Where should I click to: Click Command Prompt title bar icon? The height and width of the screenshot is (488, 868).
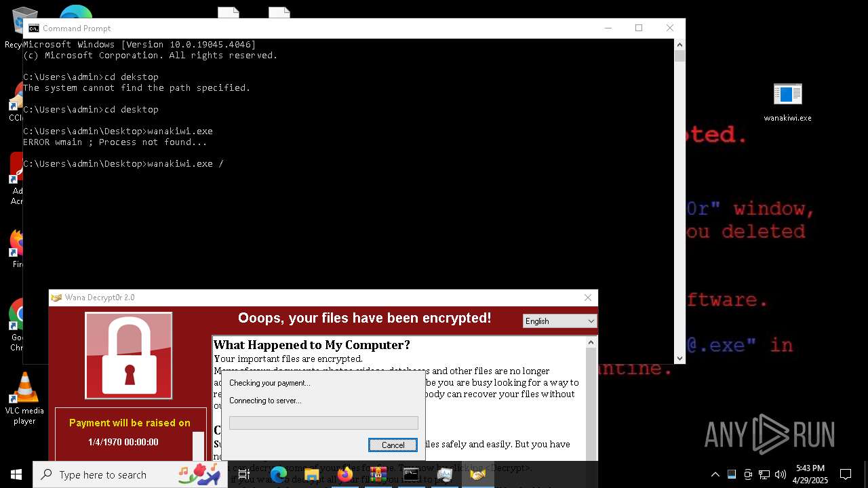33,28
